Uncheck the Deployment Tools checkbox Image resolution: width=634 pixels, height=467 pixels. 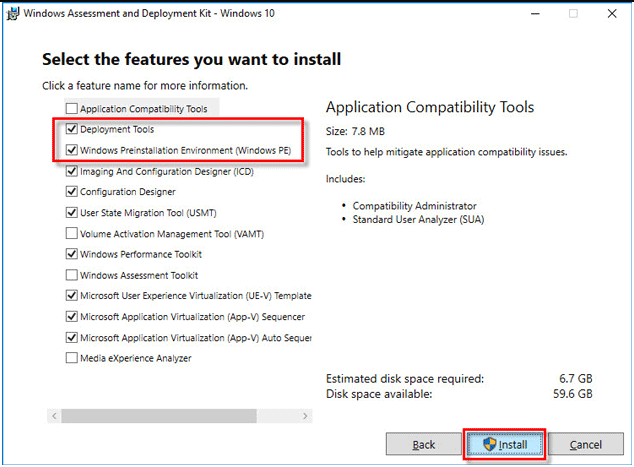[x=71, y=130]
